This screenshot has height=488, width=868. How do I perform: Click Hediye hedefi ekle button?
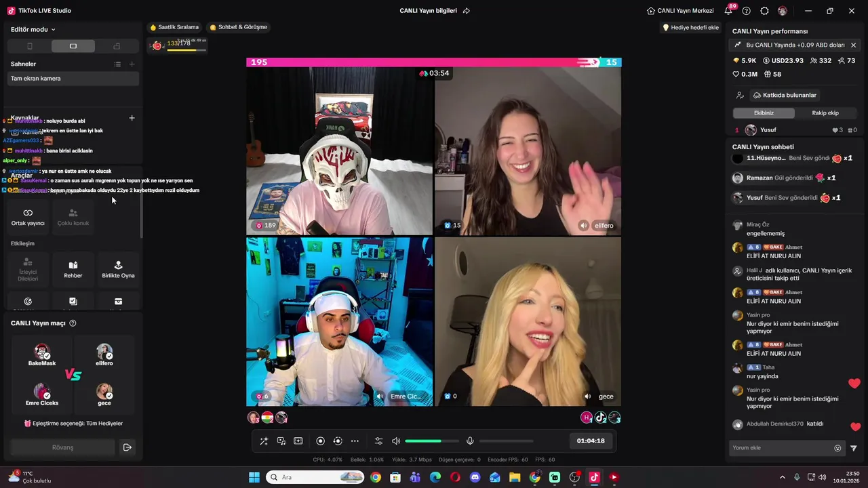tap(690, 27)
